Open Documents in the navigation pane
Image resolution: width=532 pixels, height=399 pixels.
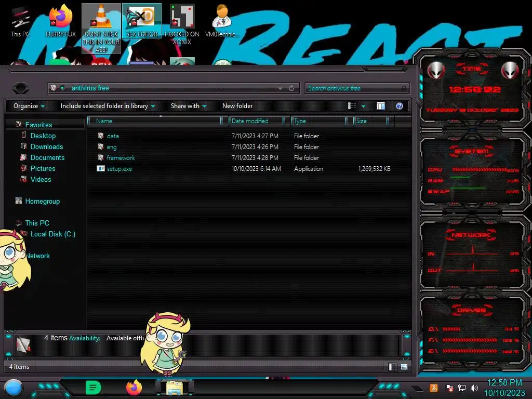[47, 157]
